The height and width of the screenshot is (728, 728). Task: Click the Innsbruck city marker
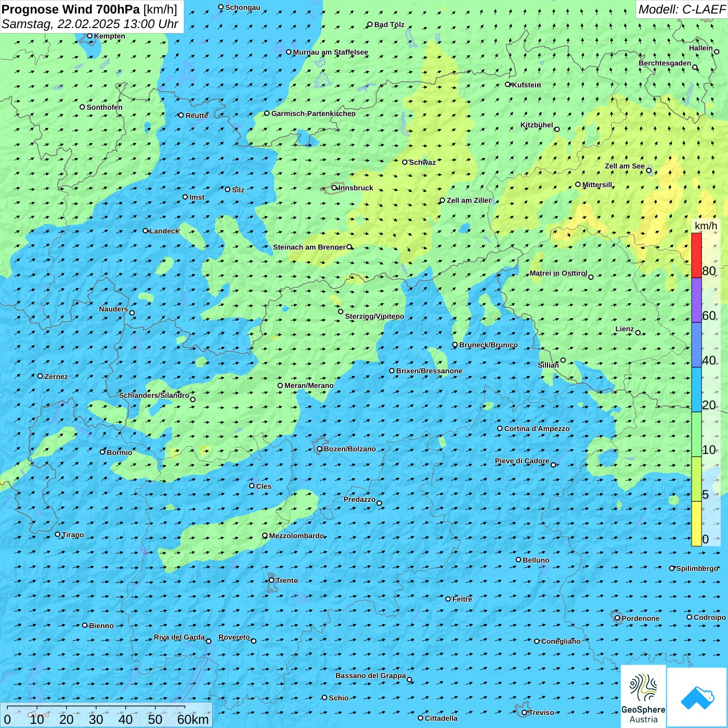(334, 188)
